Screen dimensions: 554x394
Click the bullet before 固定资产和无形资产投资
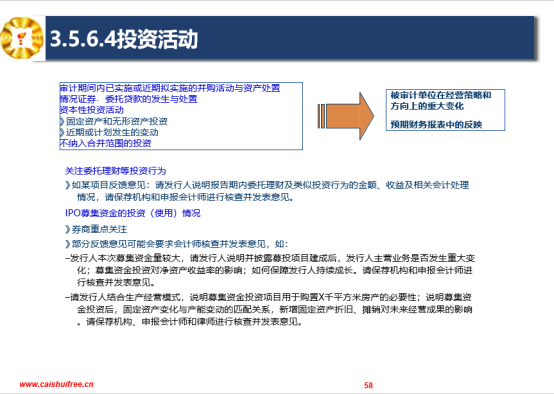(62, 122)
